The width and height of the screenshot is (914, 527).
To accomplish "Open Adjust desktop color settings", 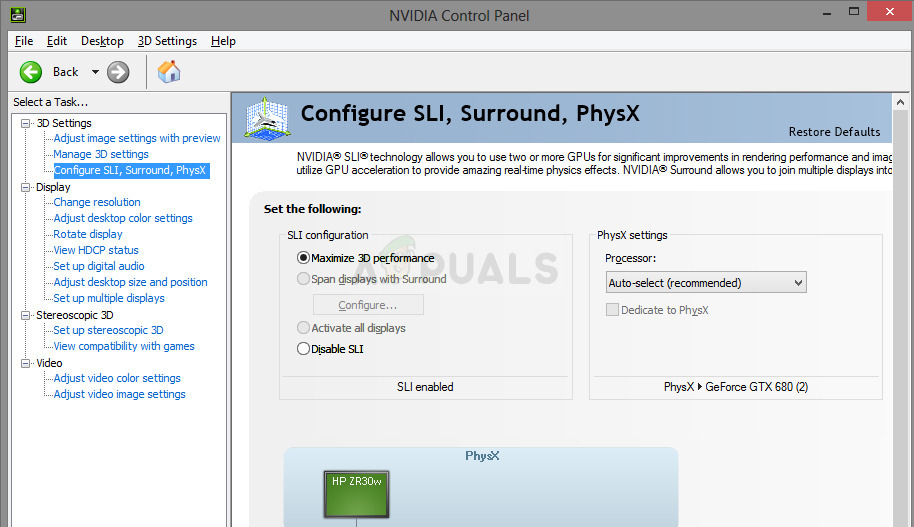I will click(x=123, y=218).
